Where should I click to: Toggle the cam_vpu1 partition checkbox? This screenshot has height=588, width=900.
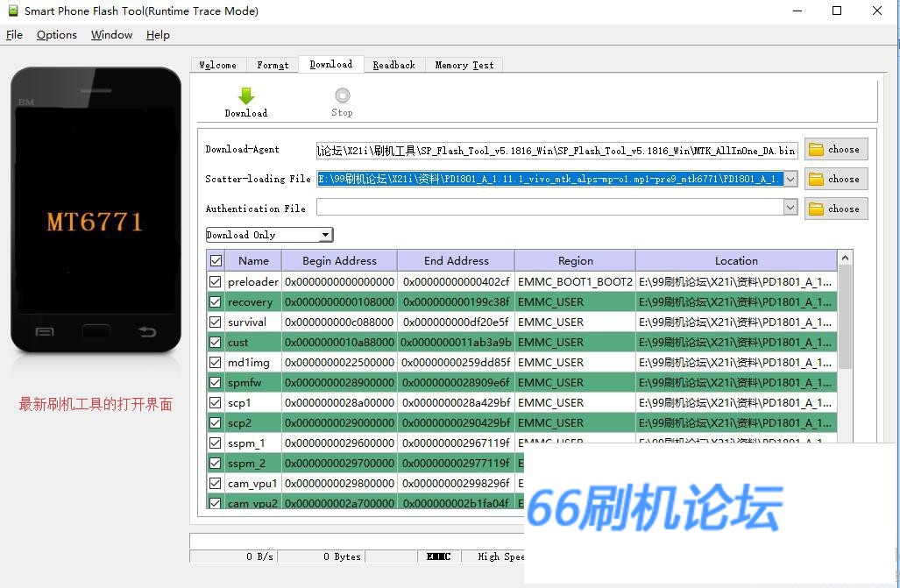pyautogui.click(x=216, y=483)
